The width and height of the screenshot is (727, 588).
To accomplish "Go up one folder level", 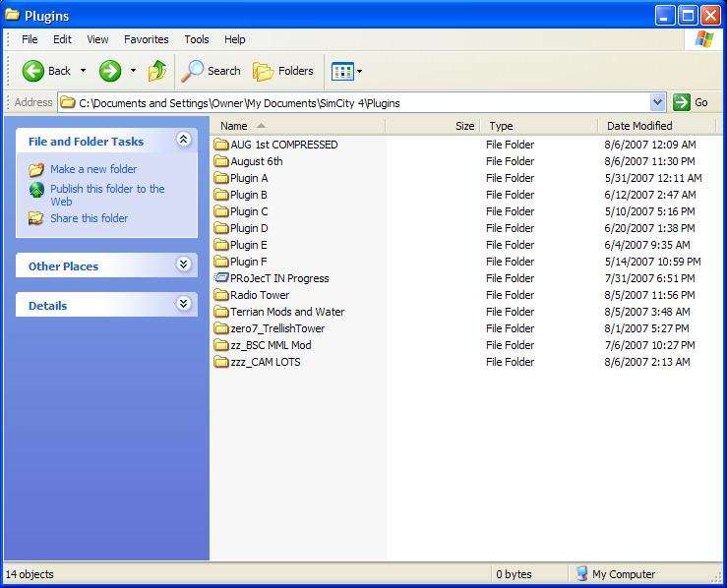I will (x=157, y=71).
